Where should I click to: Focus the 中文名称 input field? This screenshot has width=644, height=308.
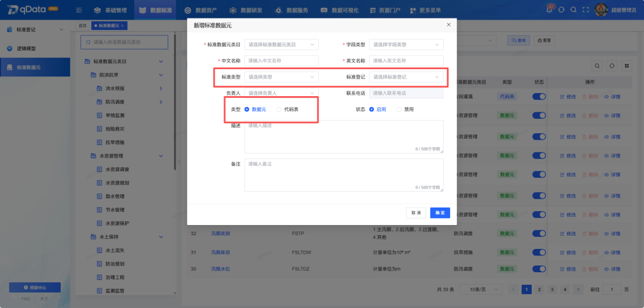281,60
